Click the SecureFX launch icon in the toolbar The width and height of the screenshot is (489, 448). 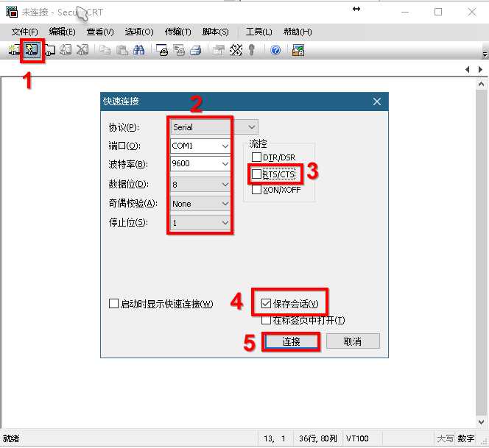298,50
